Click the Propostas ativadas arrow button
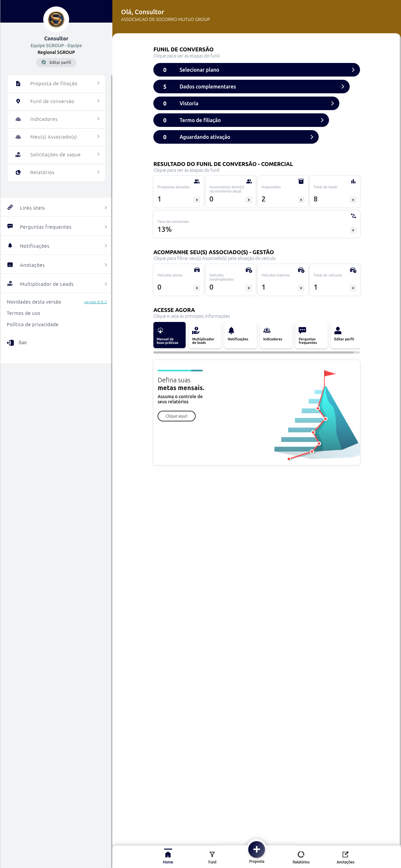The image size is (401, 868). tap(197, 200)
